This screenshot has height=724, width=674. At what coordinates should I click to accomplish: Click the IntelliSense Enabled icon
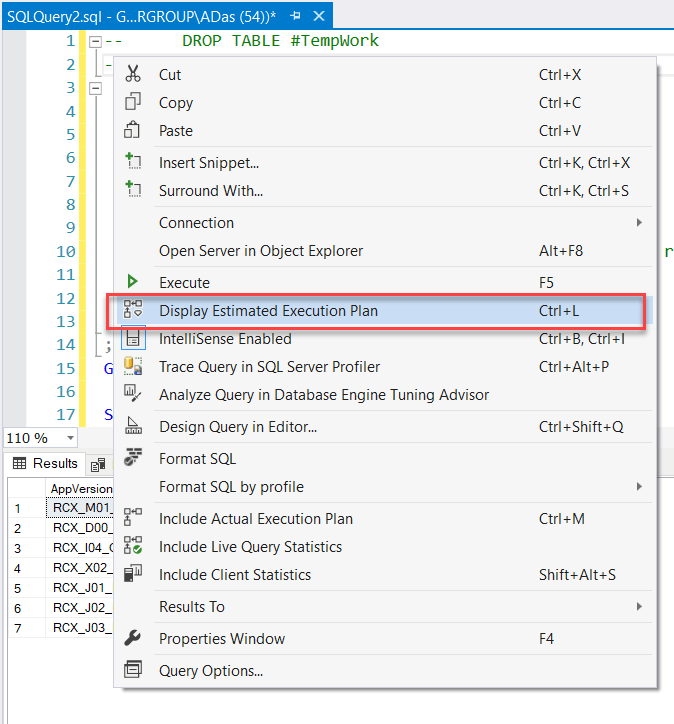[133, 338]
